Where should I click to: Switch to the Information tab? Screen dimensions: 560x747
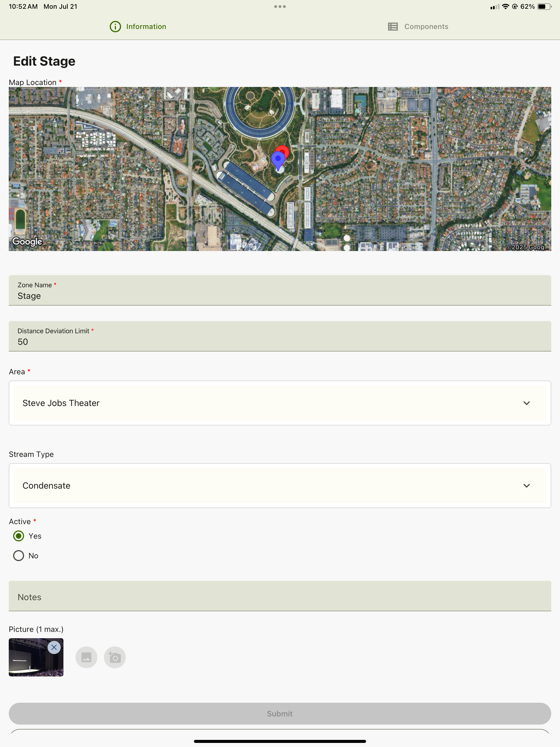[x=138, y=26]
